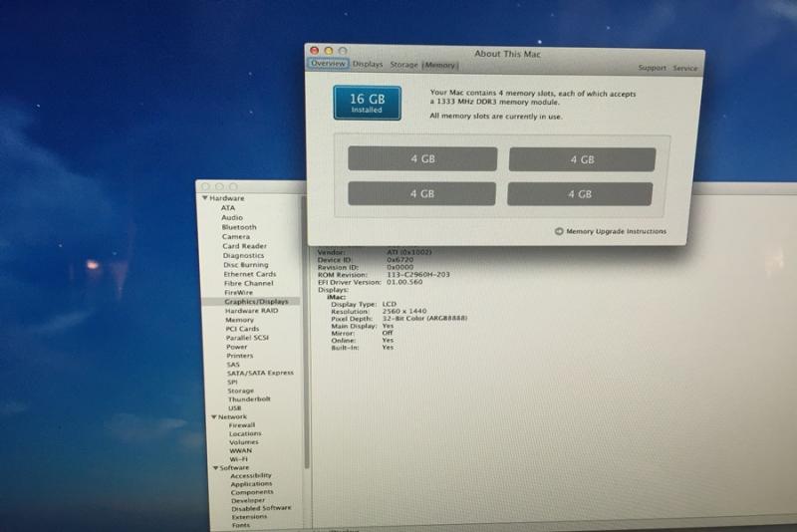Minimize the About This Mac window
797x532 pixels.
(x=329, y=51)
